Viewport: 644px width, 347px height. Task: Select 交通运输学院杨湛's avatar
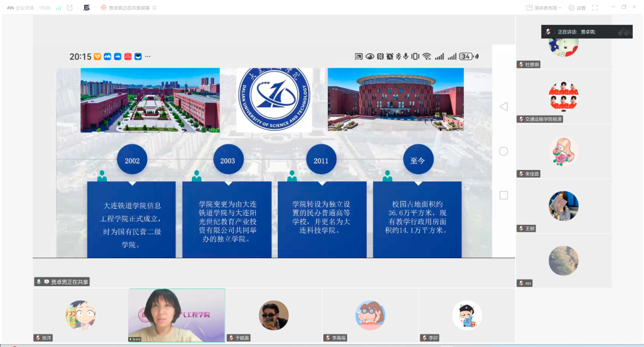click(563, 96)
